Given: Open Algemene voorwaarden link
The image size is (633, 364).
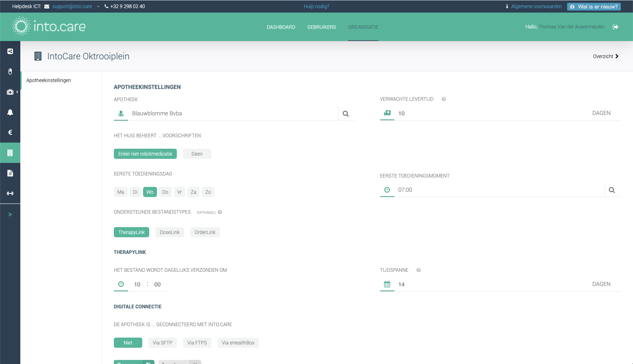Looking at the screenshot, I should coord(536,6).
